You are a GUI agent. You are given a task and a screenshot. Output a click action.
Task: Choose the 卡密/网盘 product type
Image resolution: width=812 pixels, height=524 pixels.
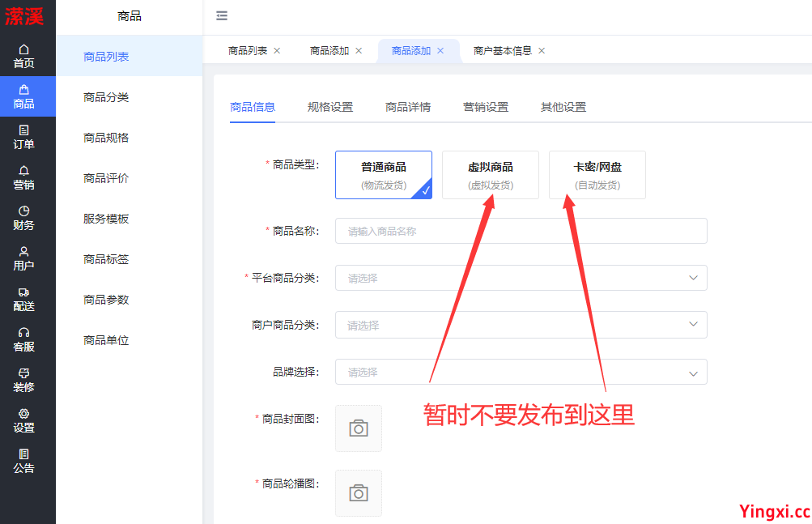(x=597, y=174)
